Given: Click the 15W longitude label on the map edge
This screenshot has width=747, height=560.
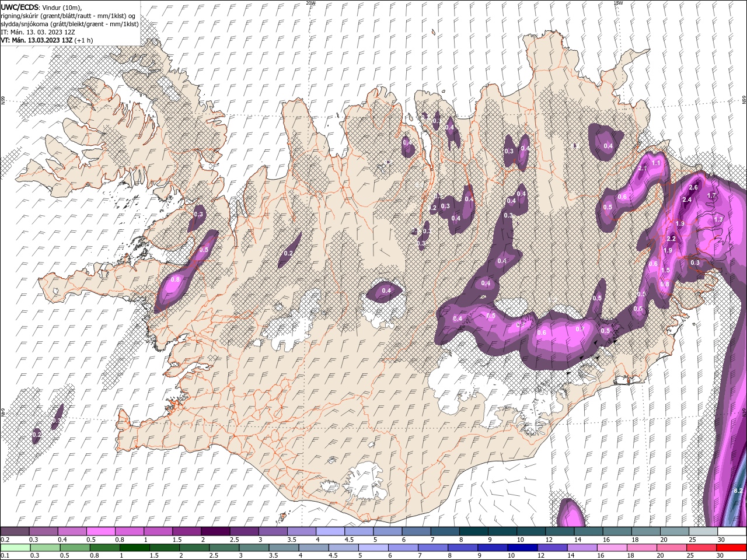Looking at the screenshot, I should [618, 3].
